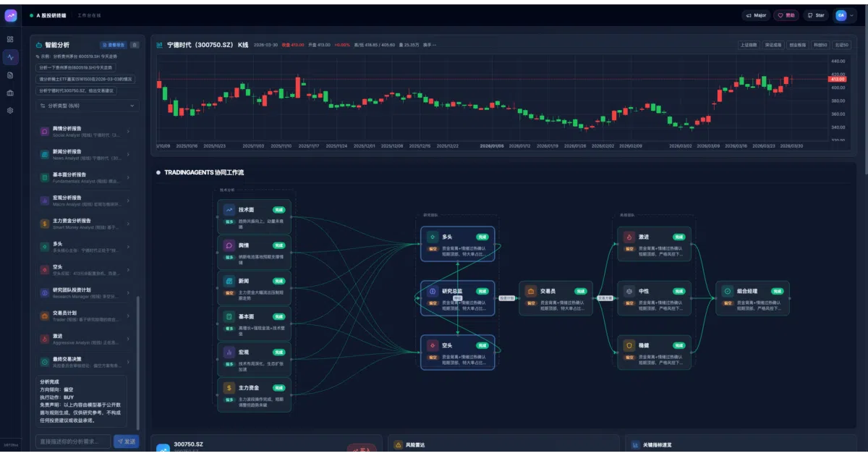Viewport: 868px width, 456px height.
Task: Switch chart to 创业板指
Action: (798, 45)
